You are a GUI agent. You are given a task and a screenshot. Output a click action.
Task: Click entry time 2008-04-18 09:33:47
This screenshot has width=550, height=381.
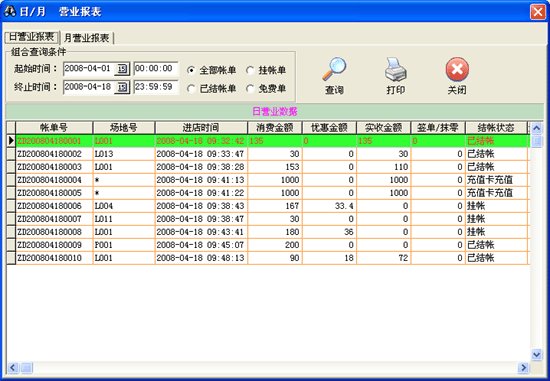[x=201, y=154]
